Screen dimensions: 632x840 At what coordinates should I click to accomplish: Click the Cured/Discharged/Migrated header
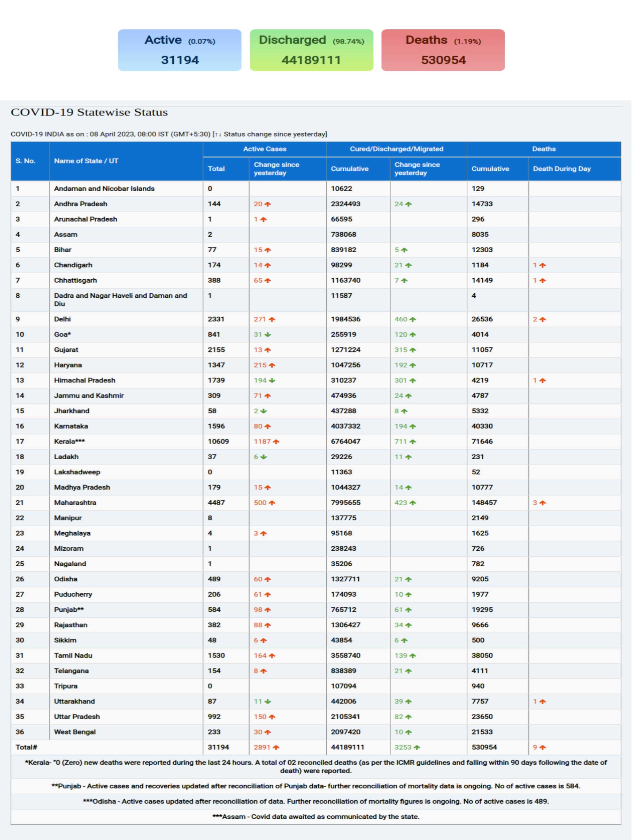pyautogui.click(x=396, y=149)
